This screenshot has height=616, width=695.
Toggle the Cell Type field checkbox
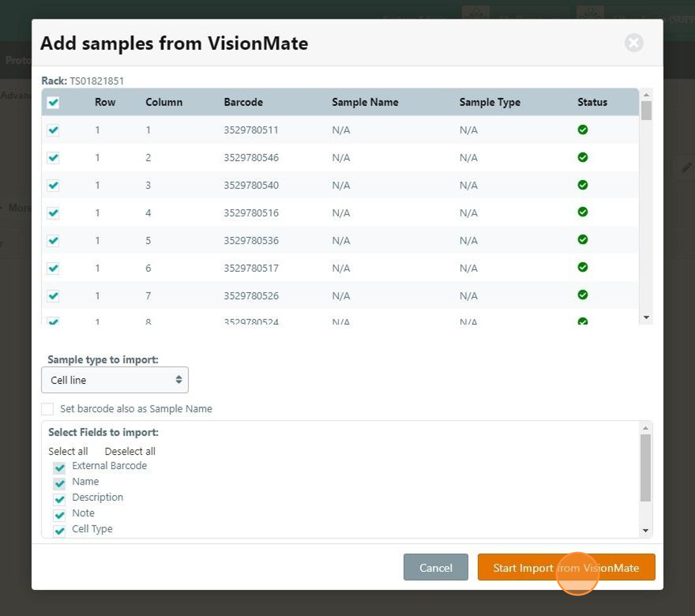pos(60,531)
